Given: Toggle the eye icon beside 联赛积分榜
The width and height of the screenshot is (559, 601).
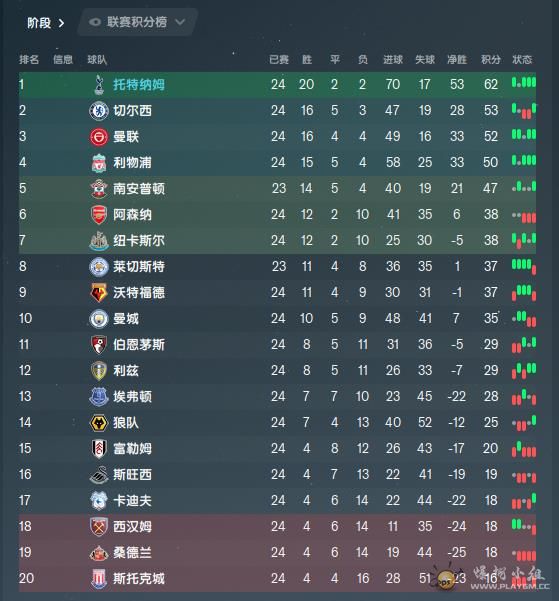Looking at the screenshot, I should [x=95, y=22].
